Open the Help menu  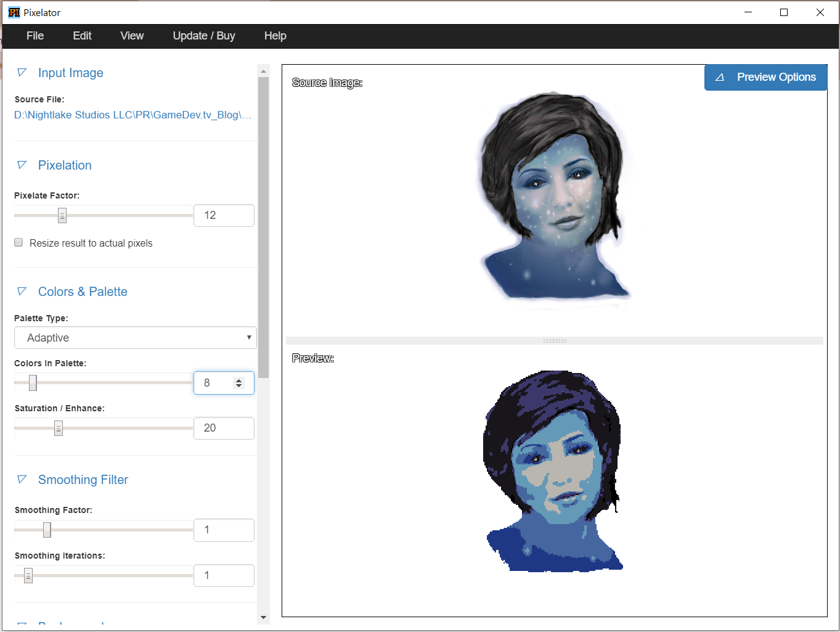(x=275, y=36)
